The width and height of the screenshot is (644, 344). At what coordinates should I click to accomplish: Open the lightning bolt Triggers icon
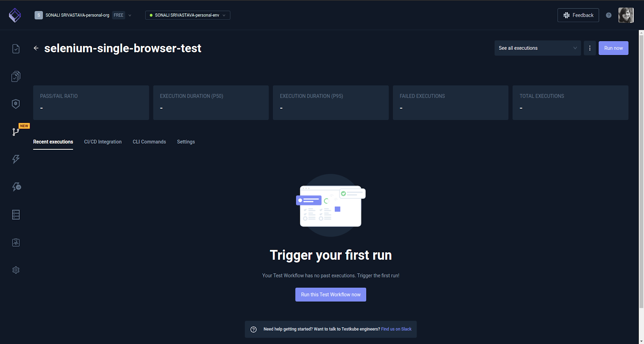(16, 159)
